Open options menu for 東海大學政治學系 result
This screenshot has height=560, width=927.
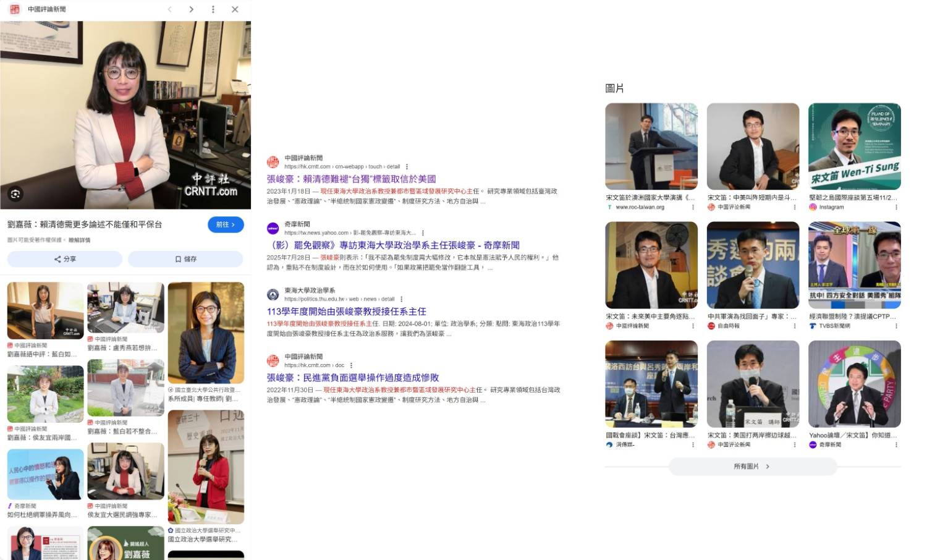tap(401, 299)
